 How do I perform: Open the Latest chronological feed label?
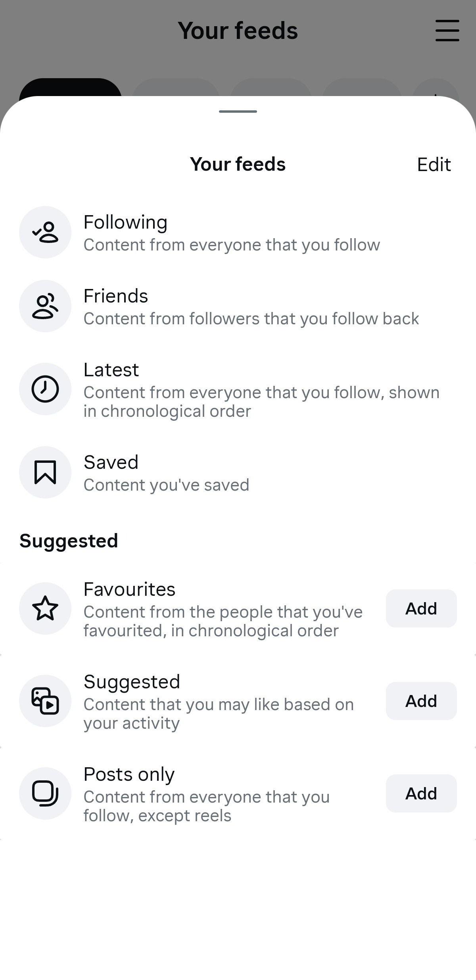click(x=111, y=370)
